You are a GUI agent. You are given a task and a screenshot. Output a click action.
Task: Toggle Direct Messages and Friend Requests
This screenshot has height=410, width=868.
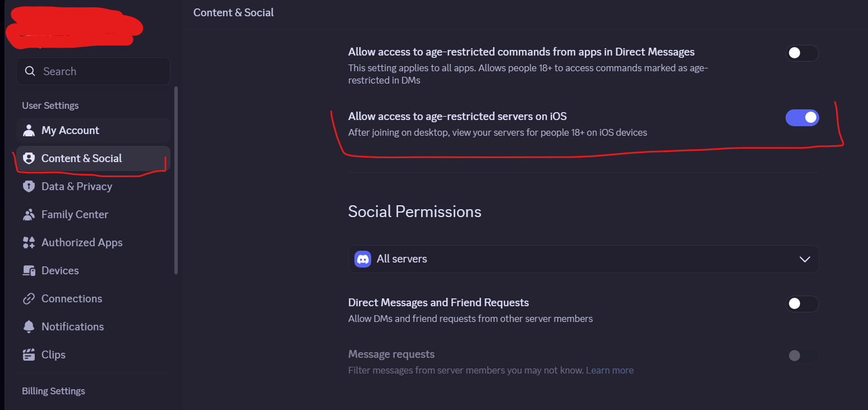(x=802, y=304)
